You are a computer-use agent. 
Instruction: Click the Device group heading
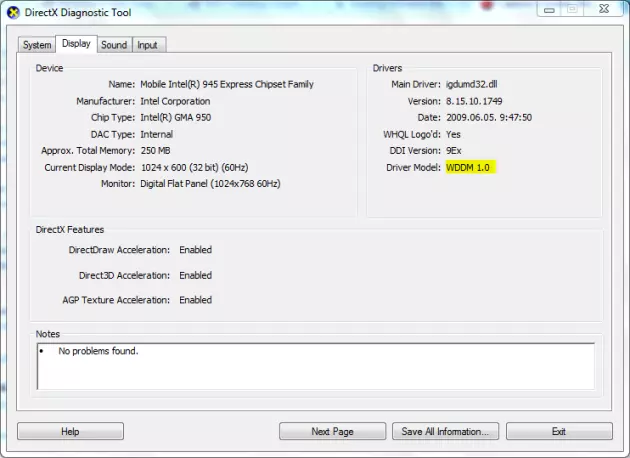(49, 68)
